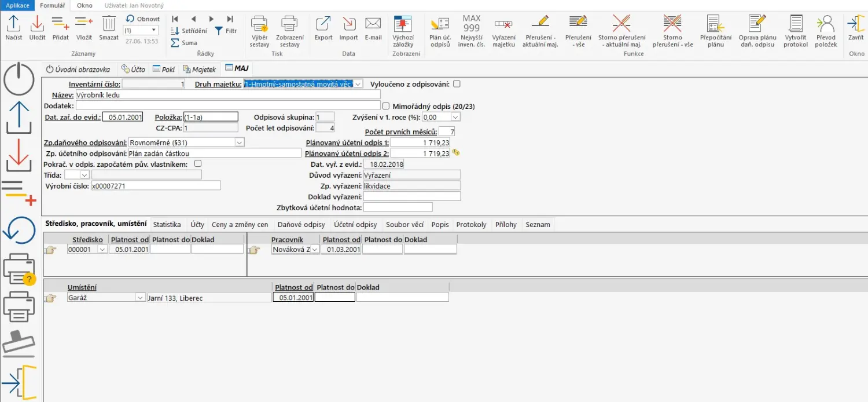Open the Zp. daňového odpisování dropdown
This screenshot has width=868, height=402.
coord(239,142)
